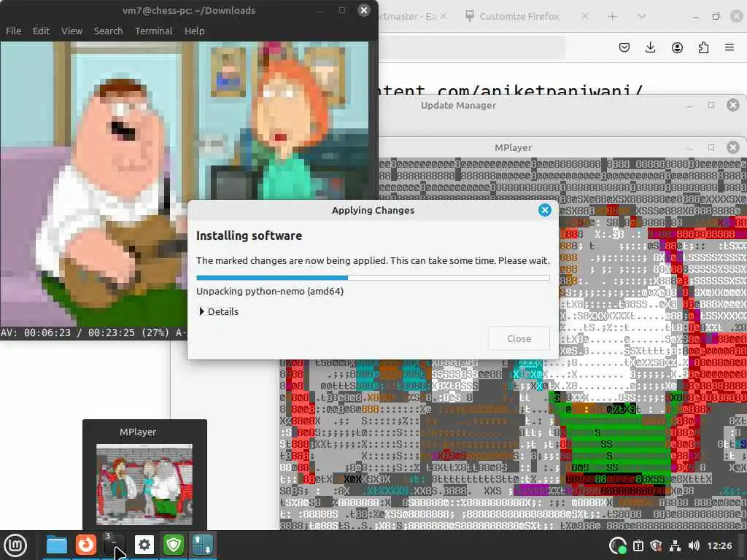Screen dimensions: 747x560
Task: Expand the Details disclosure triangle
Action: 201,311
